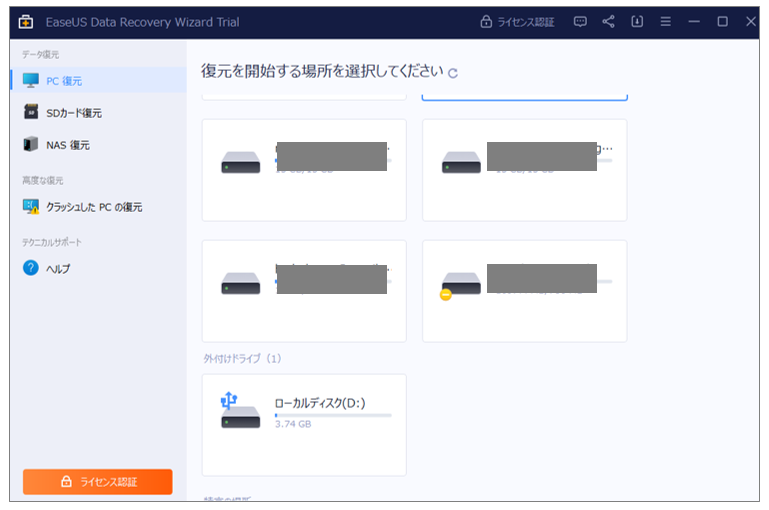Image resolution: width=769 pixels, height=510 pixels.
Task: Click the 復元を開始する場所を選択してください heading
Action: 322,72
